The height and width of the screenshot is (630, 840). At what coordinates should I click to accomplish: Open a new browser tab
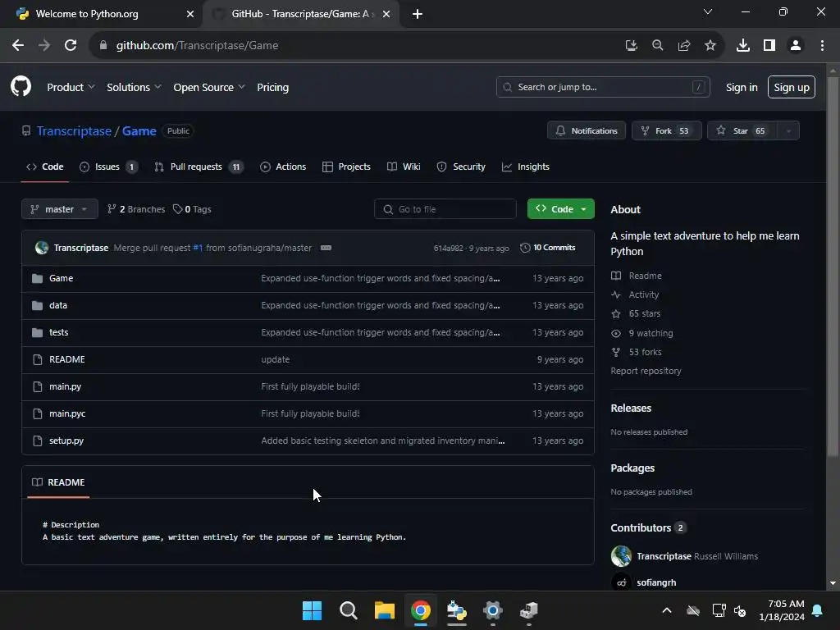click(x=418, y=14)
